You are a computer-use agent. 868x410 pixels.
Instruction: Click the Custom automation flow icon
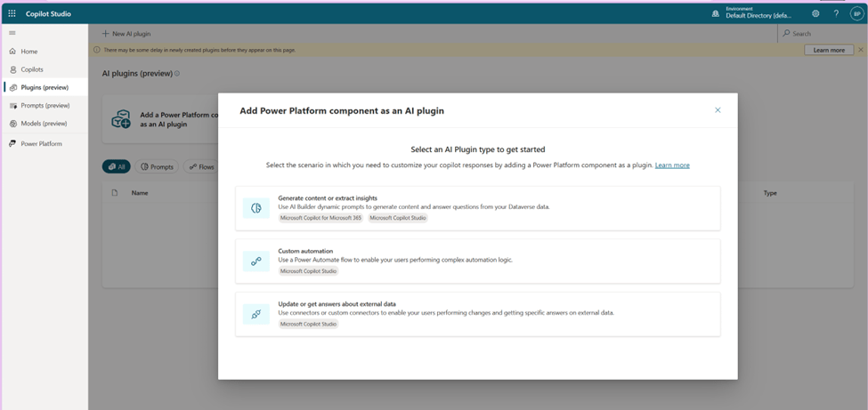tap(256, 261)
